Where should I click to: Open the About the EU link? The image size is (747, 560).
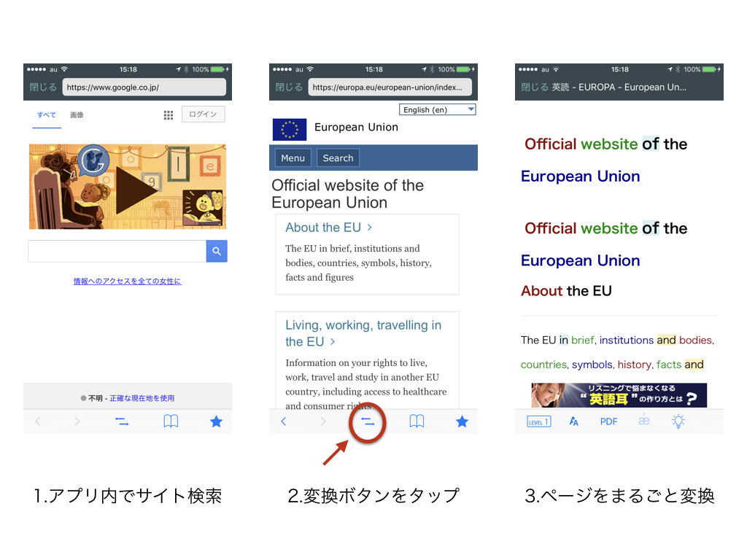329,227
